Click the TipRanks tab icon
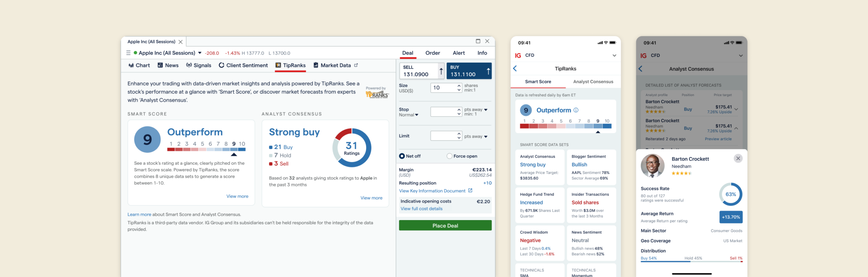 coord(278,65)
